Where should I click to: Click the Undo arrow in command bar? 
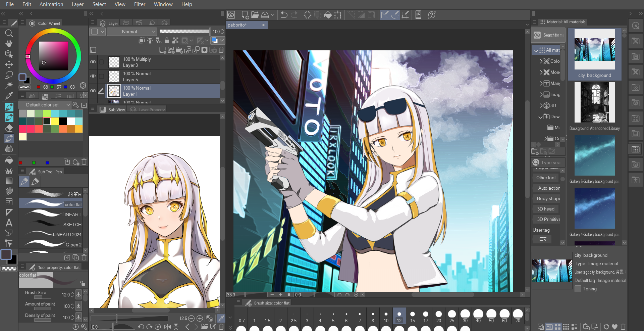[284, 15]
